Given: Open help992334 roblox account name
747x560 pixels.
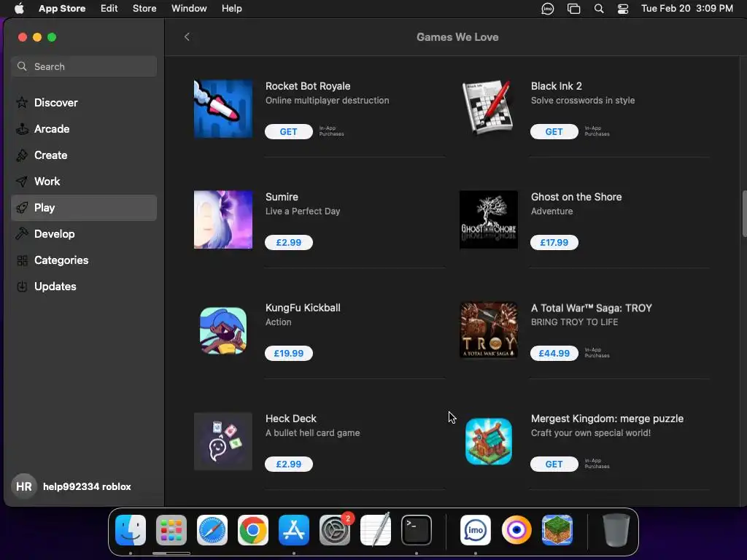Looking at the screenshot, I should 87,486.
